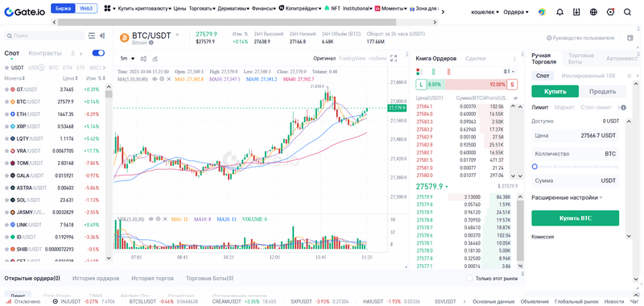This screenshot has height=306, width=644.
Task: Toggle MA indicator visibility eye
Action: [x=155, y=78]
